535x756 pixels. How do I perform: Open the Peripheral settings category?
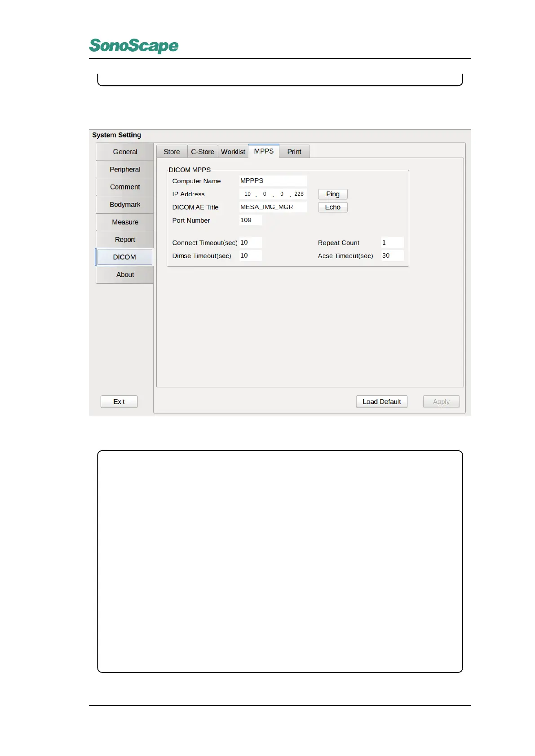124,169
